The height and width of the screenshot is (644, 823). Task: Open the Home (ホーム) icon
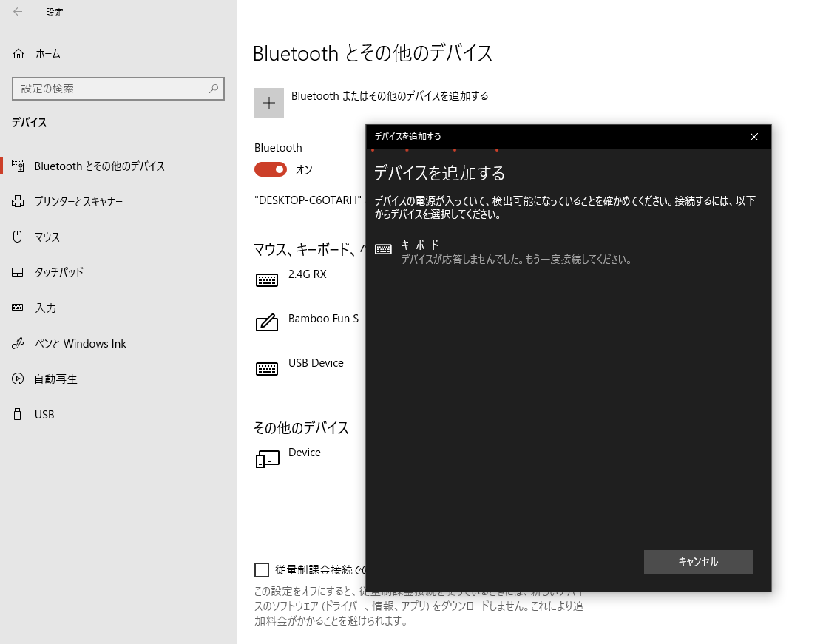point(18,53)
